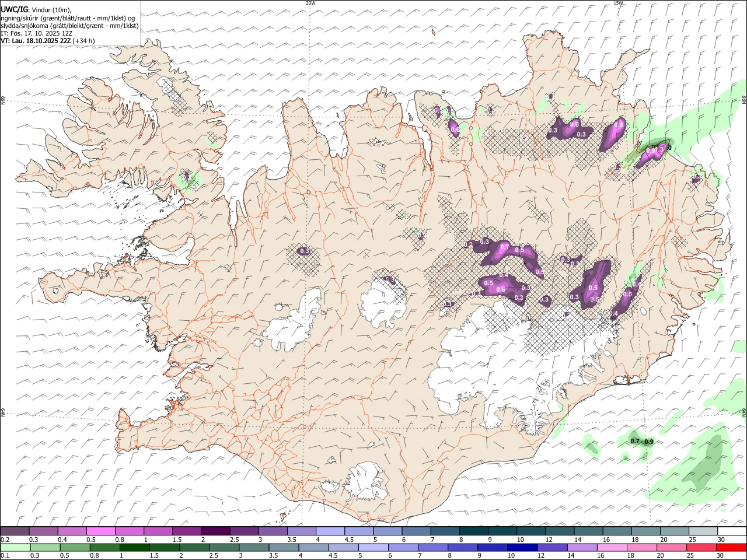Click the '20W' longitude label at top
Viewport: 747px width, 560px height.
(x=310, y=3)
